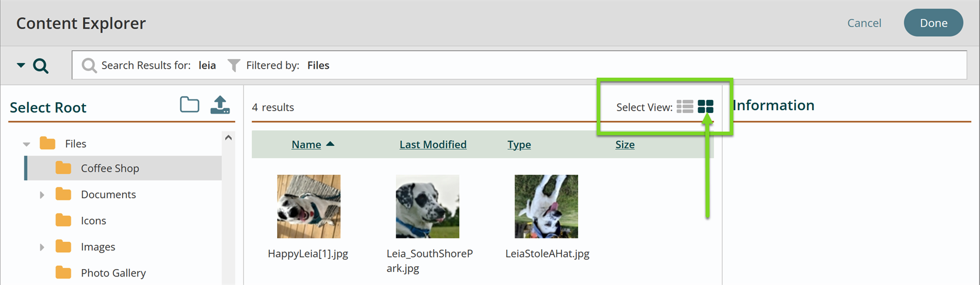Image resolution: width=980 pixels, height=285 pixels.
Task: Click the Icons folder icon
Action: click(x=63, y=220)
